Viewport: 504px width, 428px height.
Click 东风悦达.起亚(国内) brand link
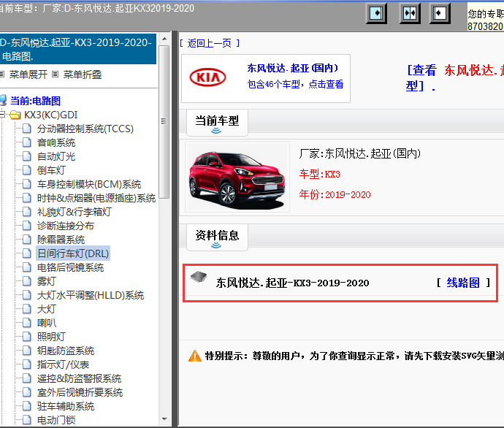(292, 68)
